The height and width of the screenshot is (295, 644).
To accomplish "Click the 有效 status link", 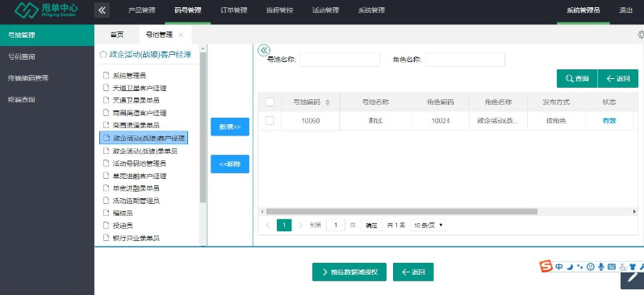I will [x=609, y=121].
